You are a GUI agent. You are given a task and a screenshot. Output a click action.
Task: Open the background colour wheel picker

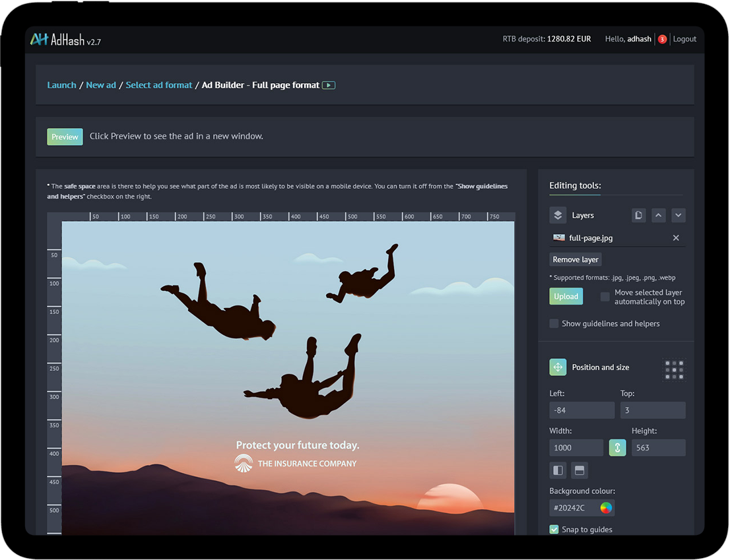[x=607, y=507]
